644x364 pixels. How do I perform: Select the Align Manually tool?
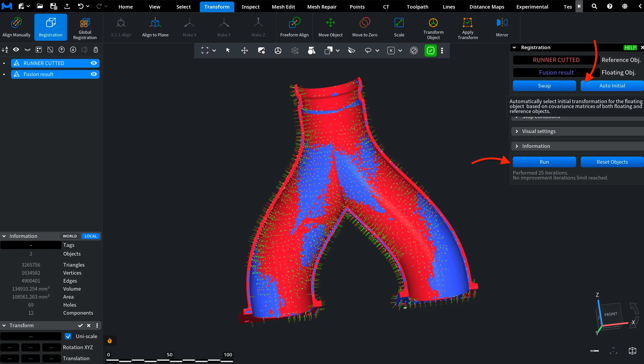tap(16, 27)
